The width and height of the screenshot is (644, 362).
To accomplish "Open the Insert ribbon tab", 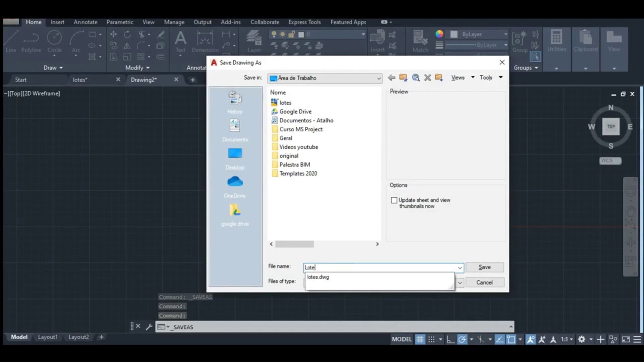I will click(57, 22).
